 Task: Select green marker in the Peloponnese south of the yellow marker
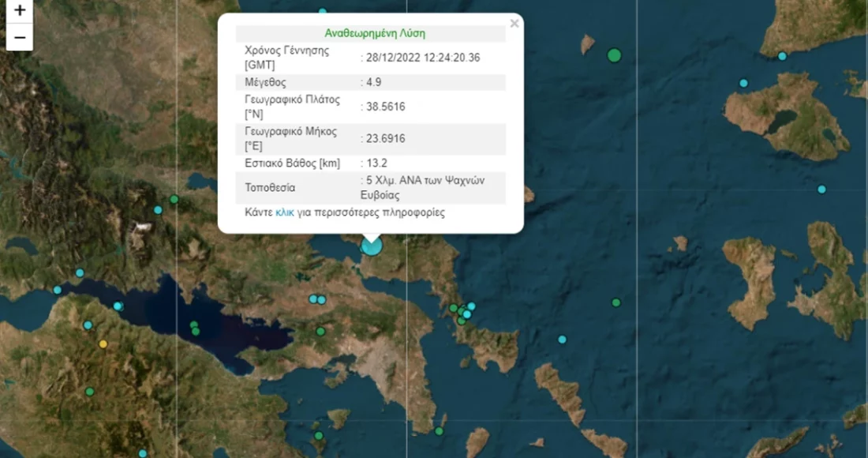point(90,392)
